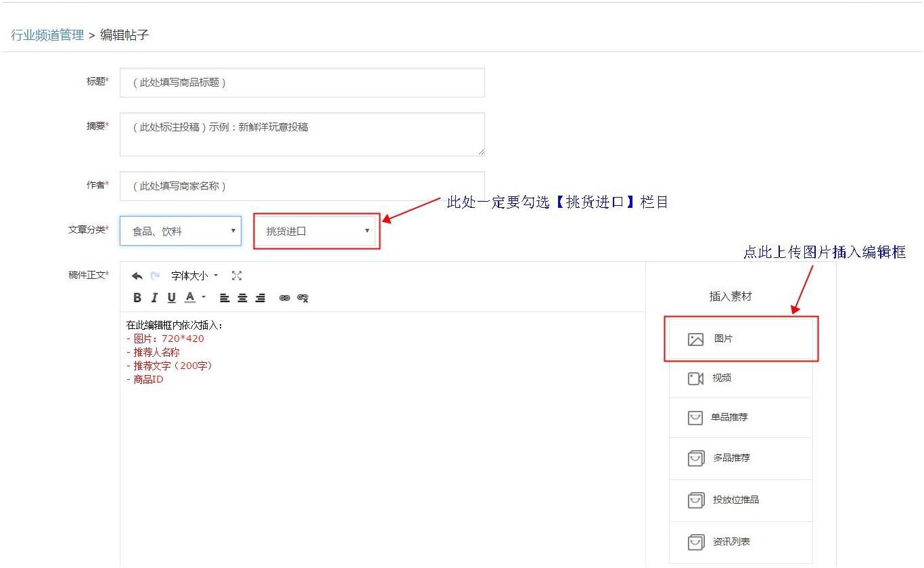Center align the text
The height and width of the screenshot is (568, 924).
click(x=242, y=298)
